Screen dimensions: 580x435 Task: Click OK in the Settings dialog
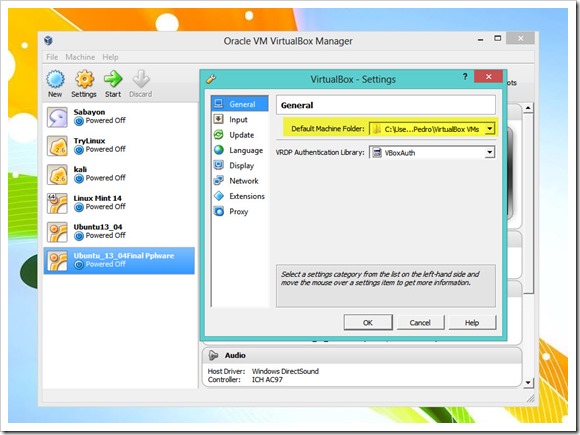click(368, 323)
